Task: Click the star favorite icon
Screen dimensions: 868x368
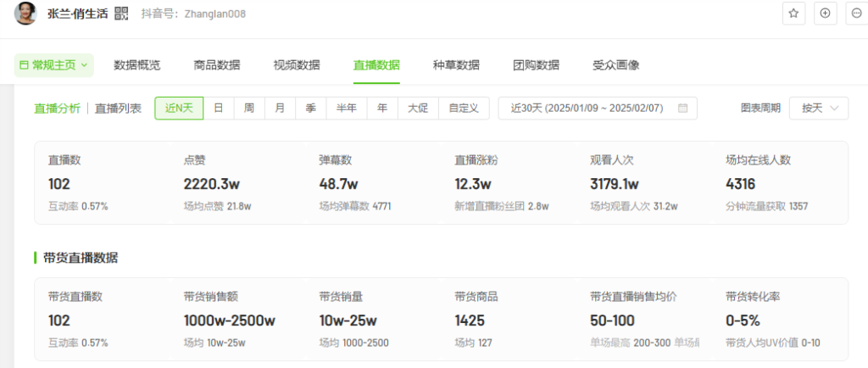Action: pos(793,14)
